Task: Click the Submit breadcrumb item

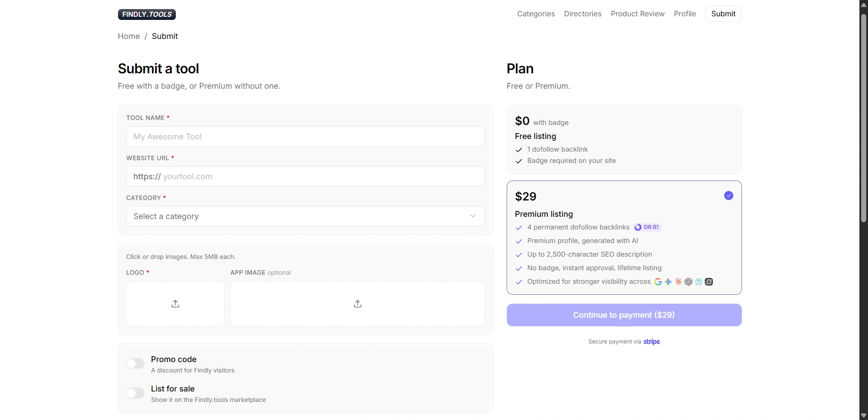Action: coord(165,36)
